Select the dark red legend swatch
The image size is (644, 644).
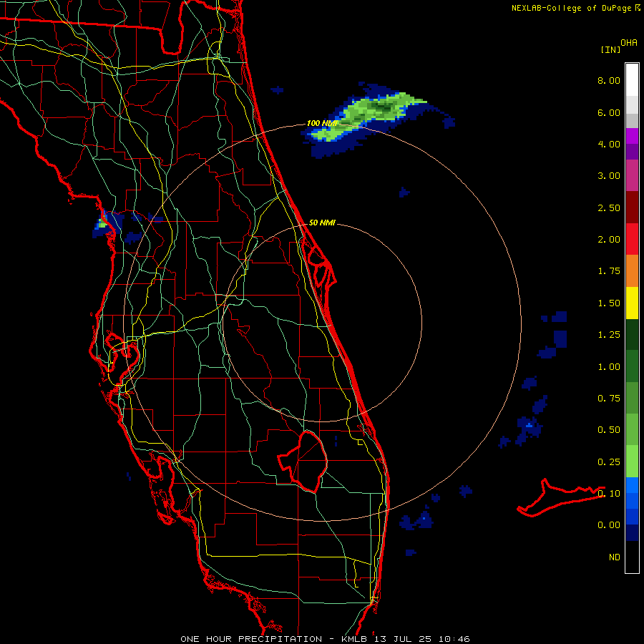coord(632,208)
